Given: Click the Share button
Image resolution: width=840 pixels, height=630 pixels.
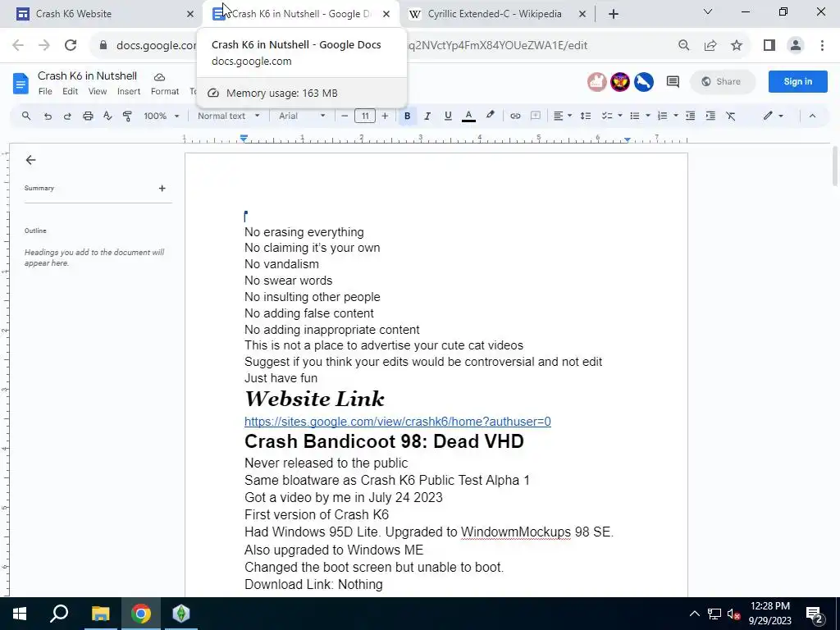Looking at the screenshot, I should point(723,81).
